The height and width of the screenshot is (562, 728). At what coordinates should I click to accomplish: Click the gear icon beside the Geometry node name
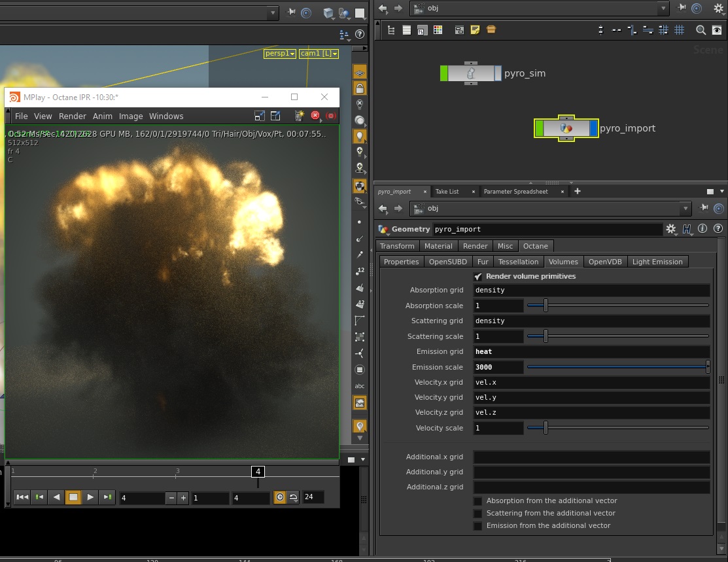(671, 229)
